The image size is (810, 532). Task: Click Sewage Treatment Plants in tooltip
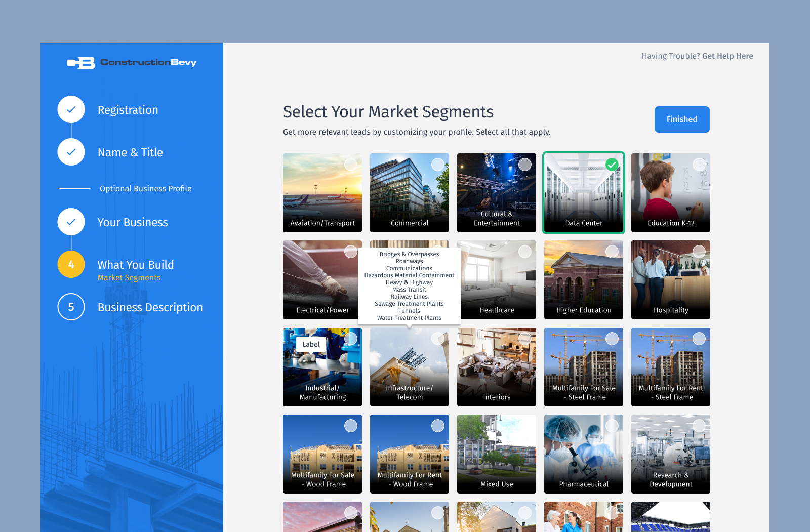pos(409,304)
